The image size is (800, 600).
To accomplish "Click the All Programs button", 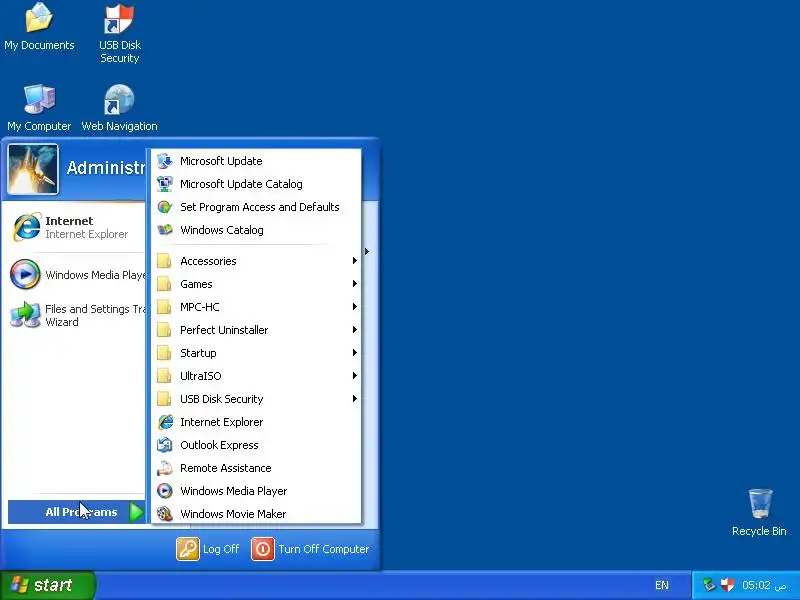I will (77, 512).
